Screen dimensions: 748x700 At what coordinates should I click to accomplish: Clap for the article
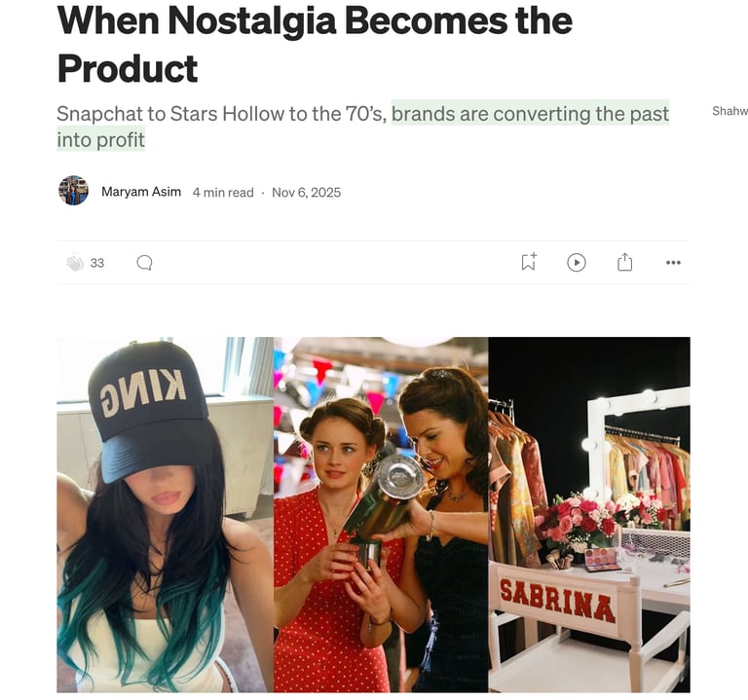75,263
